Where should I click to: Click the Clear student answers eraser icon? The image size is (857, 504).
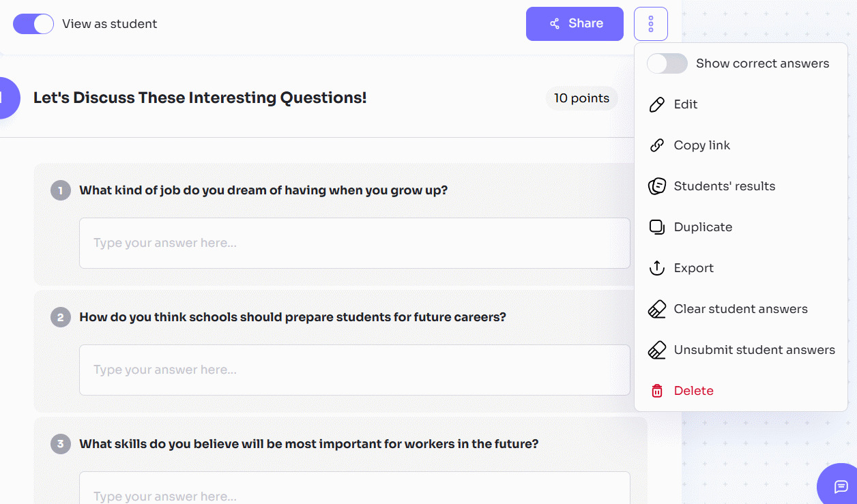point(656,309)
